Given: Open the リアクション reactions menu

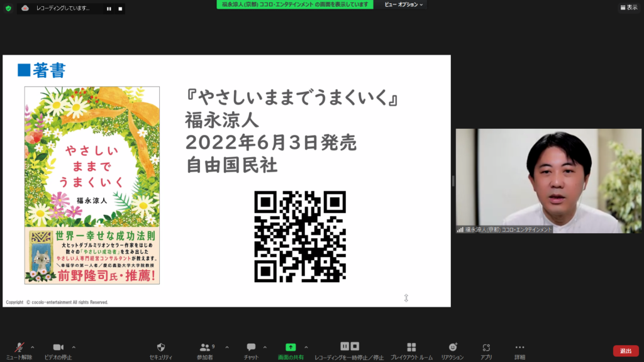Looking at the screenshot, I should point(452,348).
